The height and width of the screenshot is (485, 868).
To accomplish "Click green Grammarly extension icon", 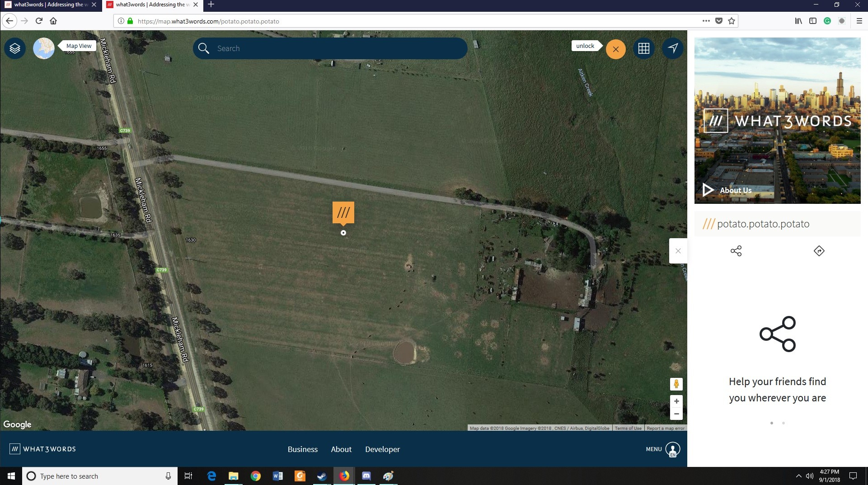I will point(827,21).
